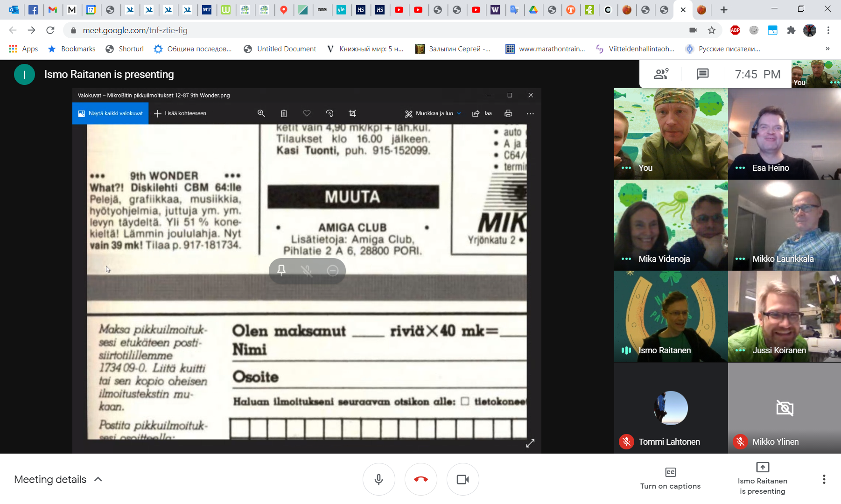This screenshot has width=841, height=504.
Task: Open Chrome three-dot menu
Action: (x=828, y=30)
